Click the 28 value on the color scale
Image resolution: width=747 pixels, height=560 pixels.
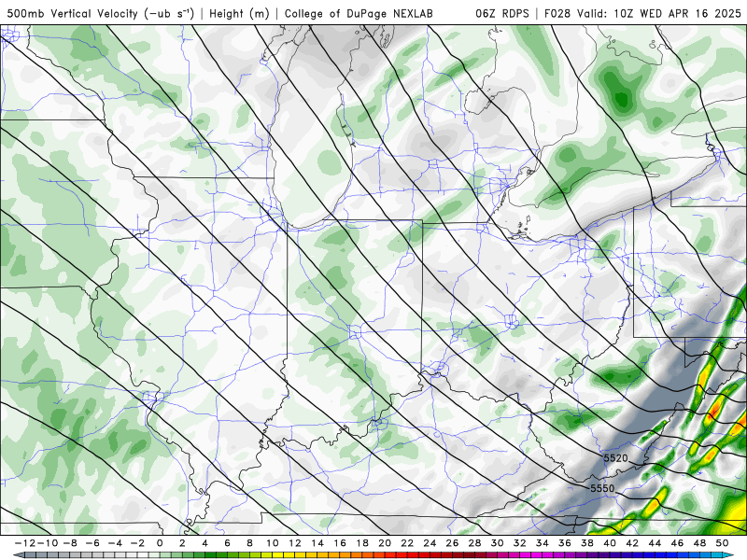point(475,543)
